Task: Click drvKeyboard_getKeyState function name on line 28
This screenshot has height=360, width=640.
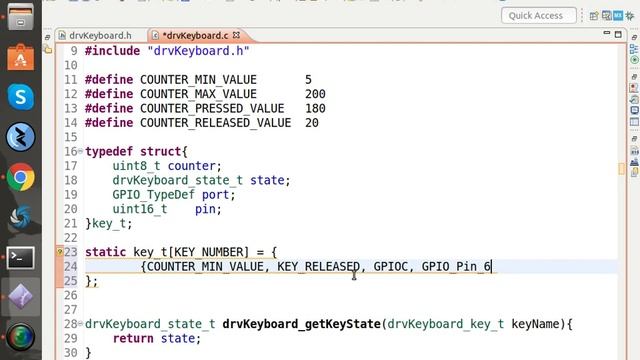Action: click(301, 324)
